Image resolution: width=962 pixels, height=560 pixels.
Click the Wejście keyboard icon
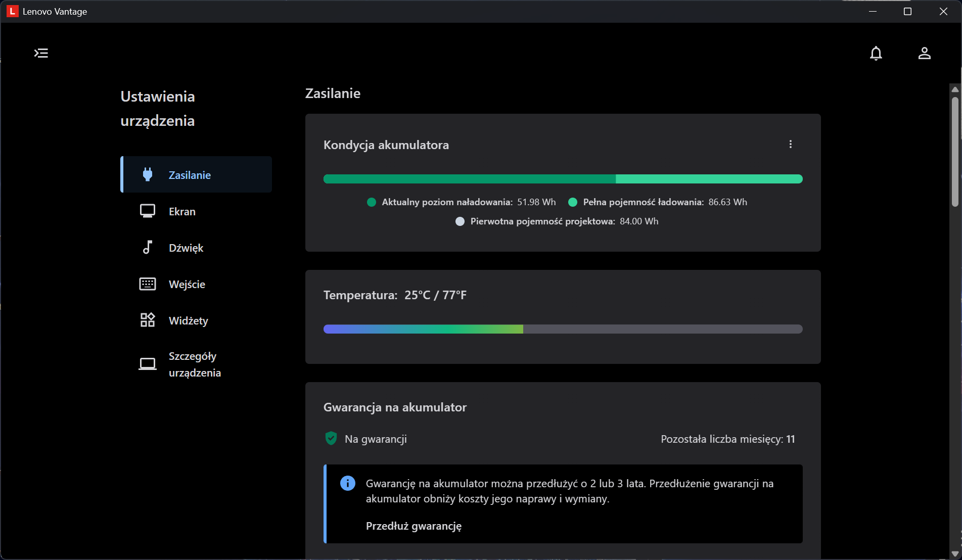(x=147, y=284)
